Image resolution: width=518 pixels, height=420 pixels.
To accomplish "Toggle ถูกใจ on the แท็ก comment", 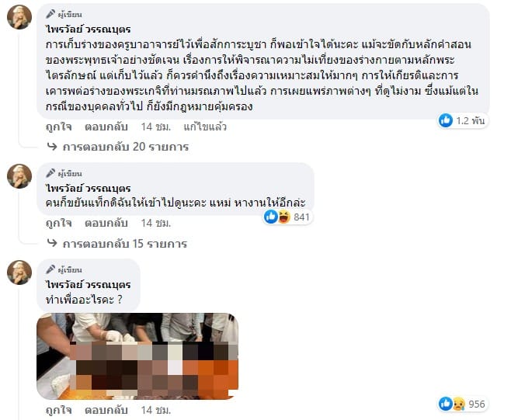I will pos(59,224).
